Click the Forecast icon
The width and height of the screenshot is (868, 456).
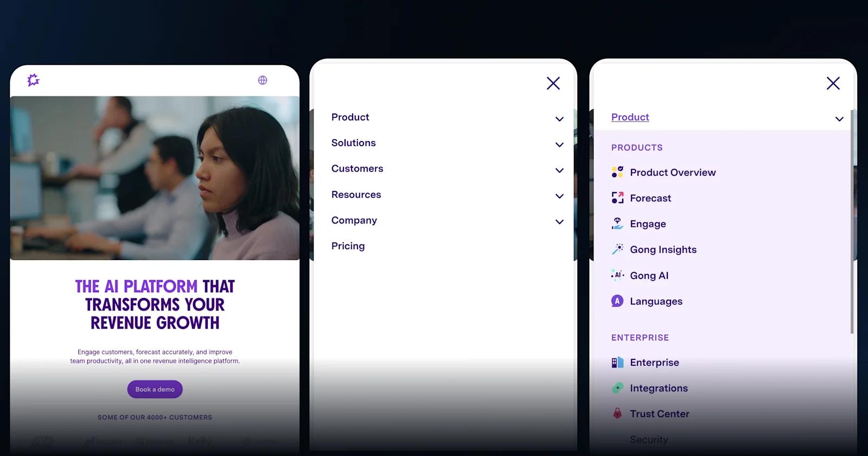617,198
